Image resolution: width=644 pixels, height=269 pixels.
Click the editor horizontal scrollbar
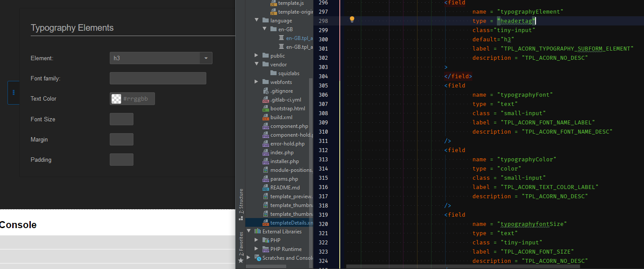463,266
